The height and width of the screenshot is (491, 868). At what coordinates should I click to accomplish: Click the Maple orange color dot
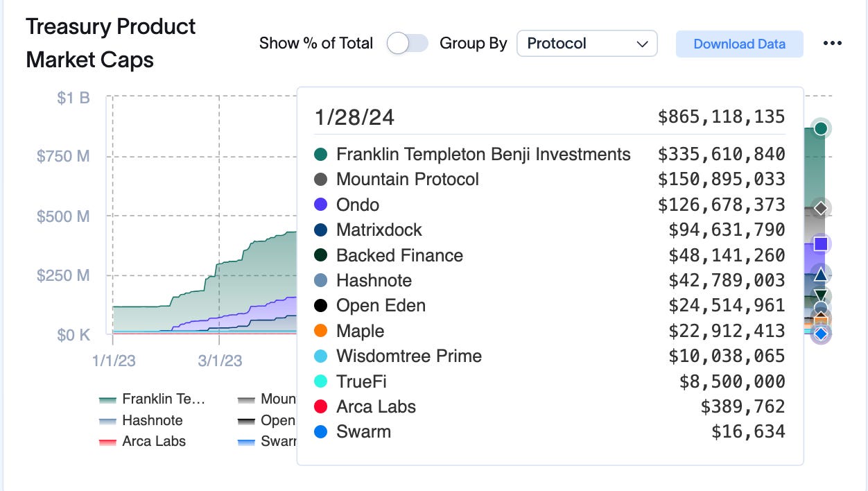click(x=320, y=331)
